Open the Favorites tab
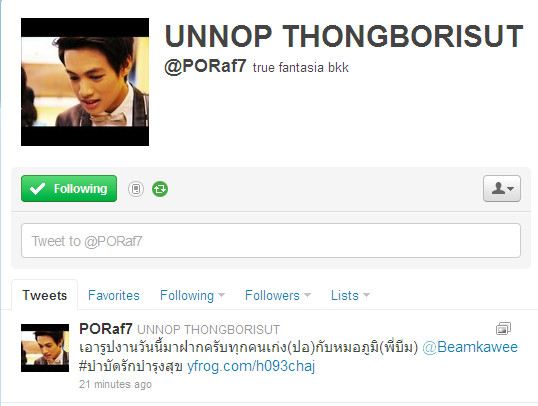 tap(114, 295)
